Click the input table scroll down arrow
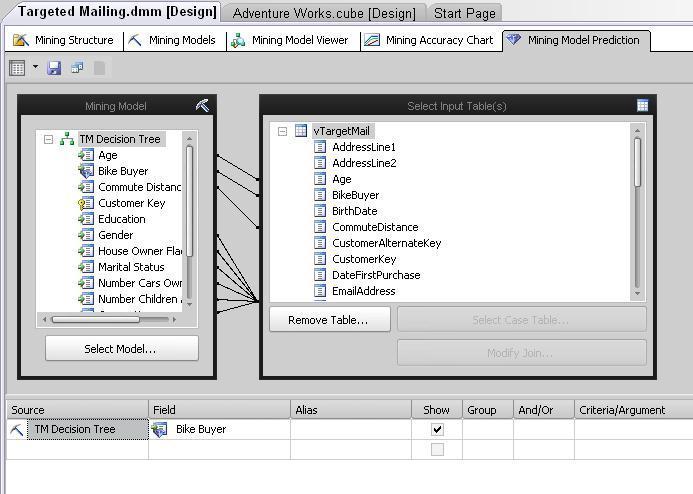 [x=637, y=293]
